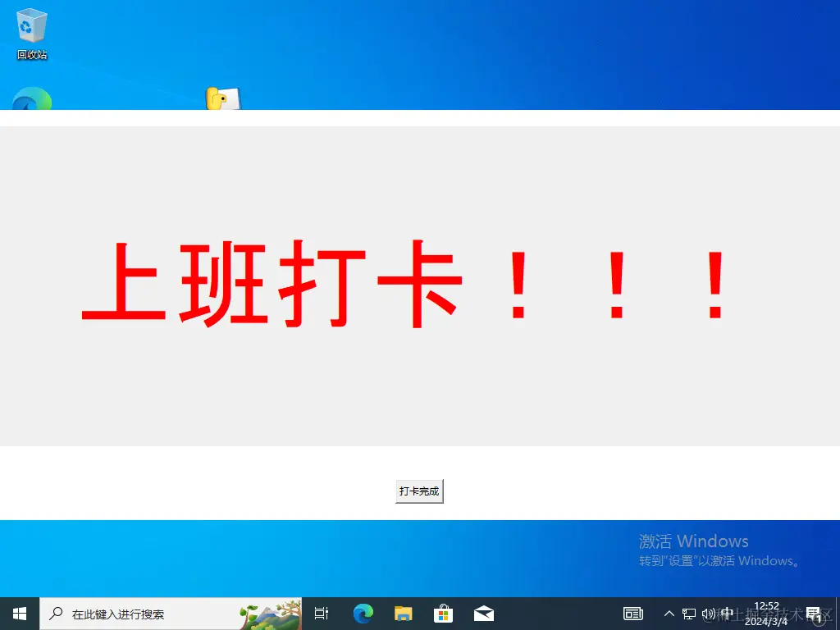This screenshot has width=840, height=630.
Task: Open the clock showing 12:52 2024/3/4
Action: click(766, 614)
